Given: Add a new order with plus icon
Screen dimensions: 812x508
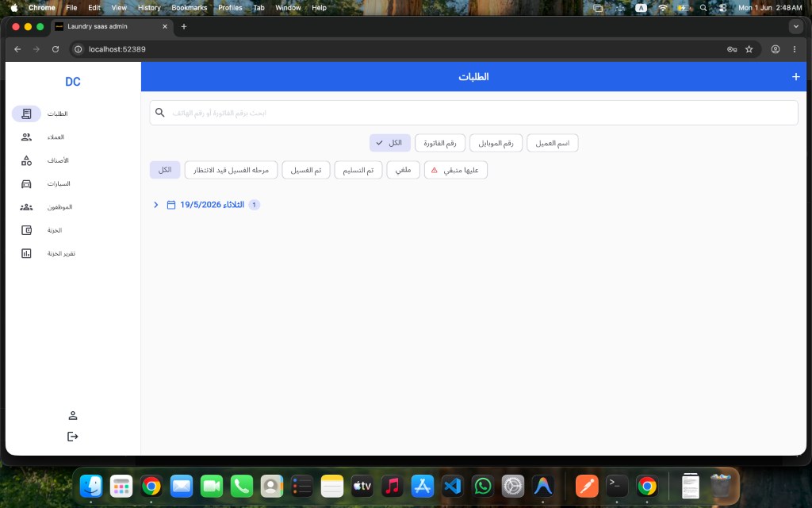Looking at the screenshot, I should pos(796,77).
